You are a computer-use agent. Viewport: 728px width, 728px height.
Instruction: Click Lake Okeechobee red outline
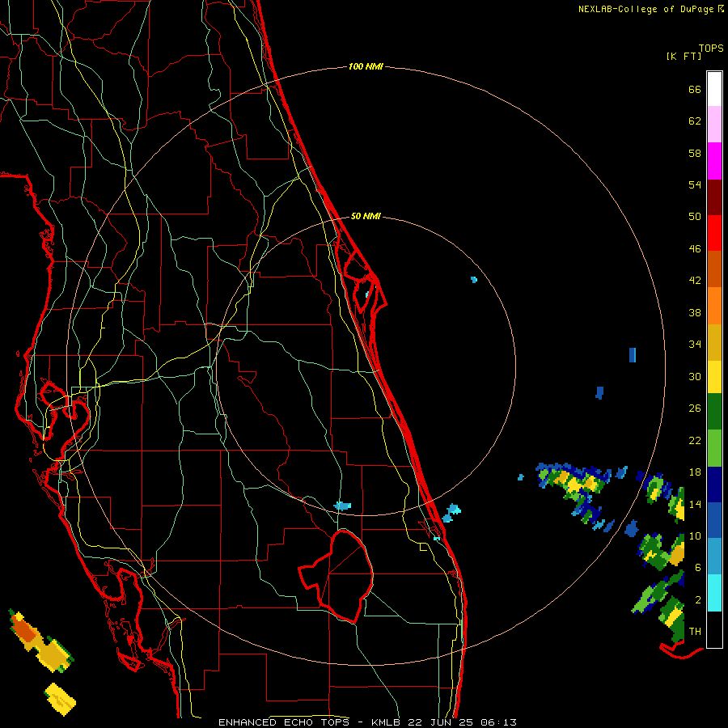[x=336, y=576]
